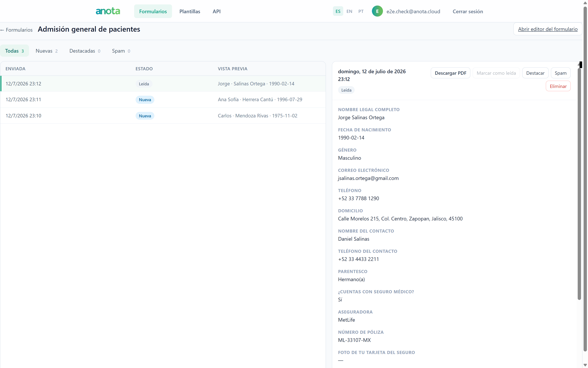Image resolution: width=588 pixels, height=368 pixels.
Task: Select the Spam filter tab
Action: point(121,51)
